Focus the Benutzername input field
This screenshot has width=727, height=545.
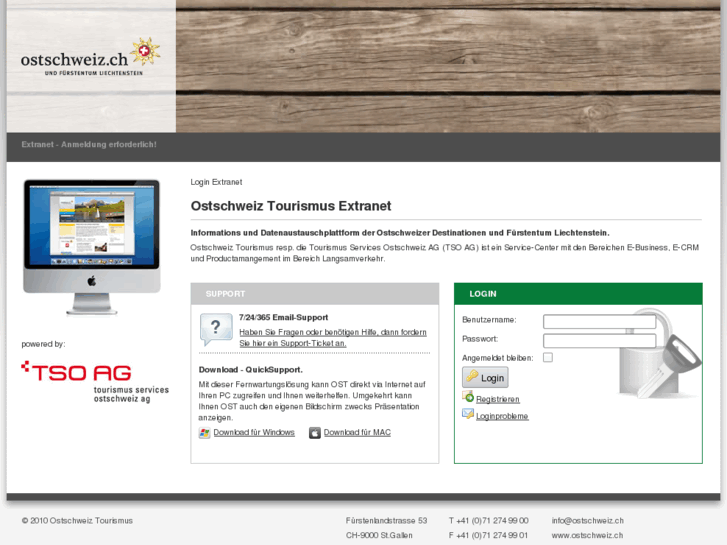(599, 321)
